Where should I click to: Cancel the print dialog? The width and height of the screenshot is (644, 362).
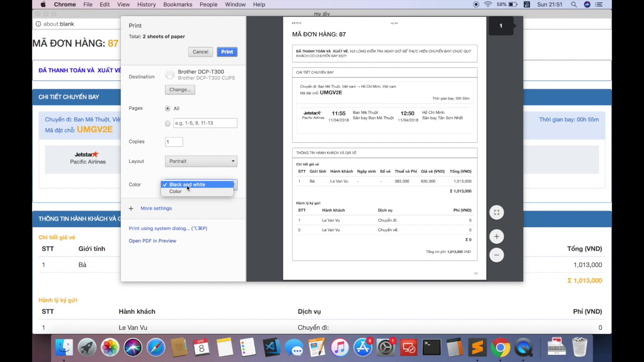(x=200, y=52)
